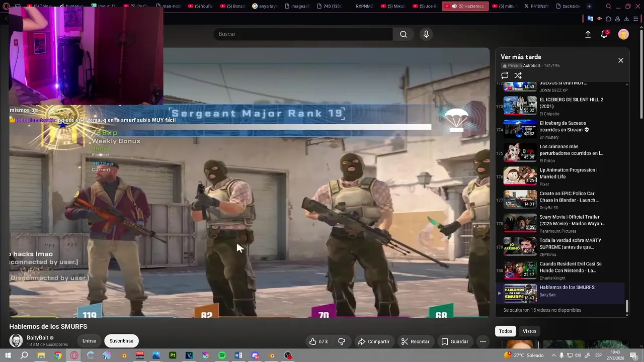Open Vegas V taskbar icon
Image resolution: width=644 pixels, height=362 pixels.
coord(189,355)
